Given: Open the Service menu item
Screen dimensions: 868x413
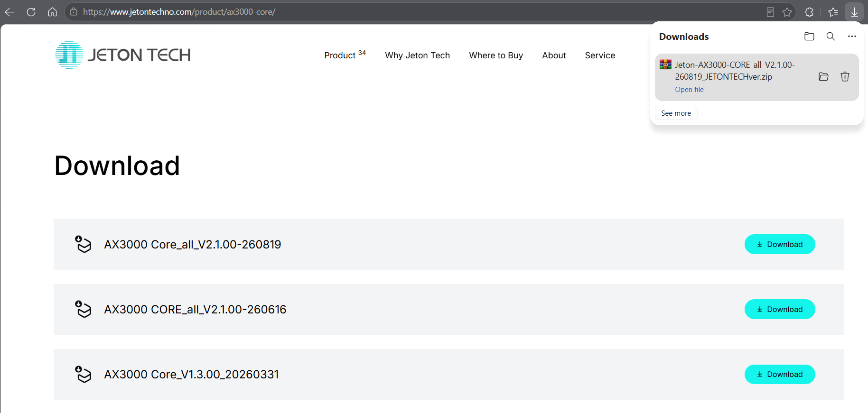Looking at the screenshot, I should pyautogui.click(x=600, y=55).
